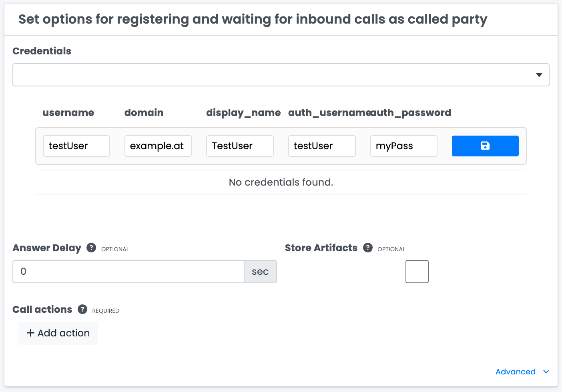562x392 pixels.
Task: Enable the Store Artifacts checkbox
Action: click(417, 272)
